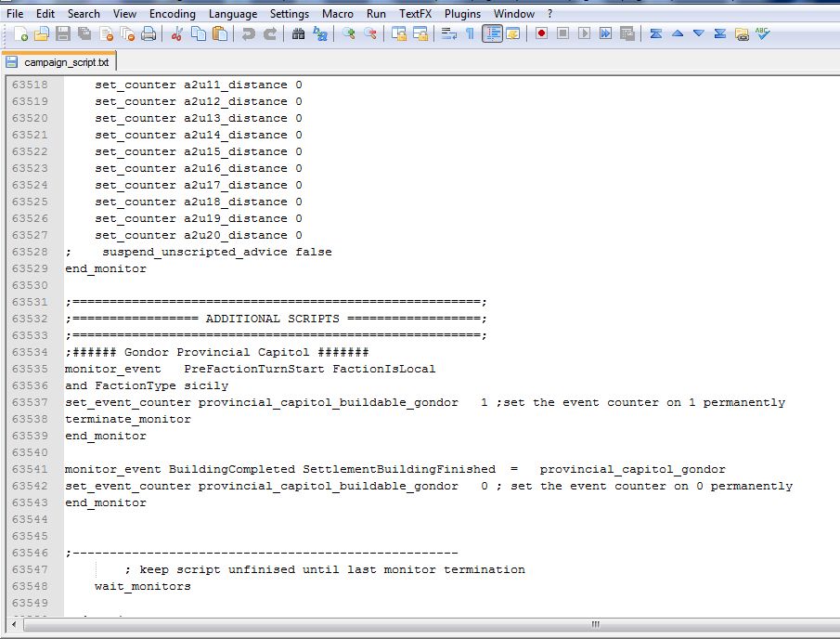Open the Encoding menu
This screenshot has width=840, height=639.
point(172,14)
